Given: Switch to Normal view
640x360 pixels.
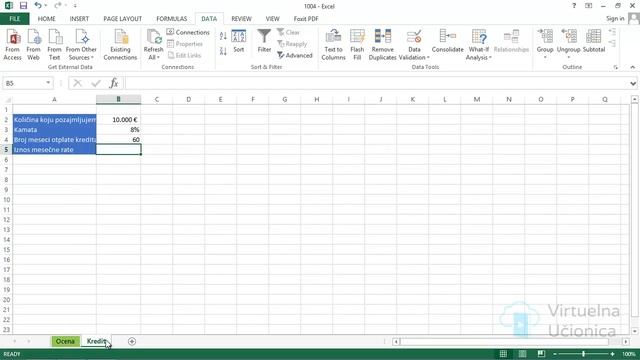Looking at the screenshot, I should pyautogui.click(x=503, y=354).
